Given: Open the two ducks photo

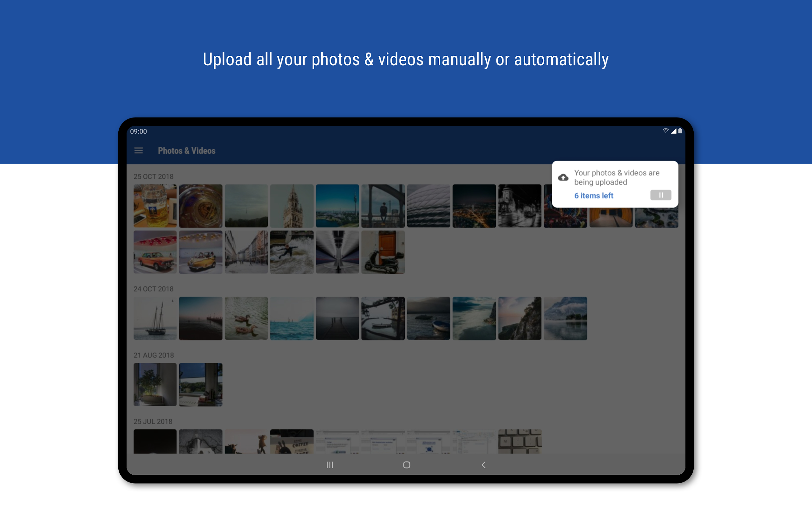Looking at the screenshot, I should pos(246,318).
